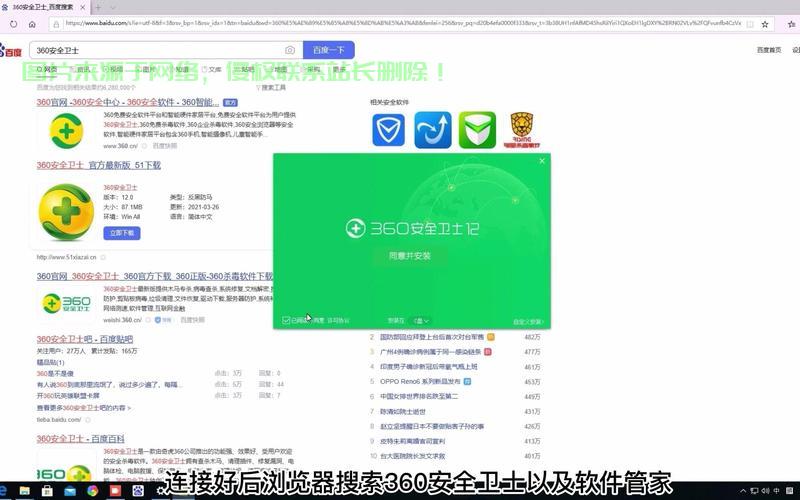Go to browser home via house icon
The height and width of the screenshot is (500, 800).
pyautogui.click(x=32, y=23)
